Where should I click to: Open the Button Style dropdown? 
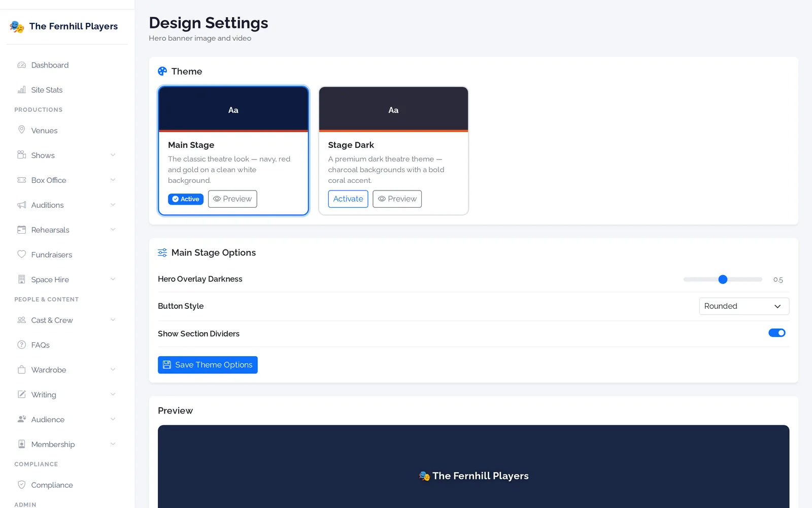(x=744, y=306)
